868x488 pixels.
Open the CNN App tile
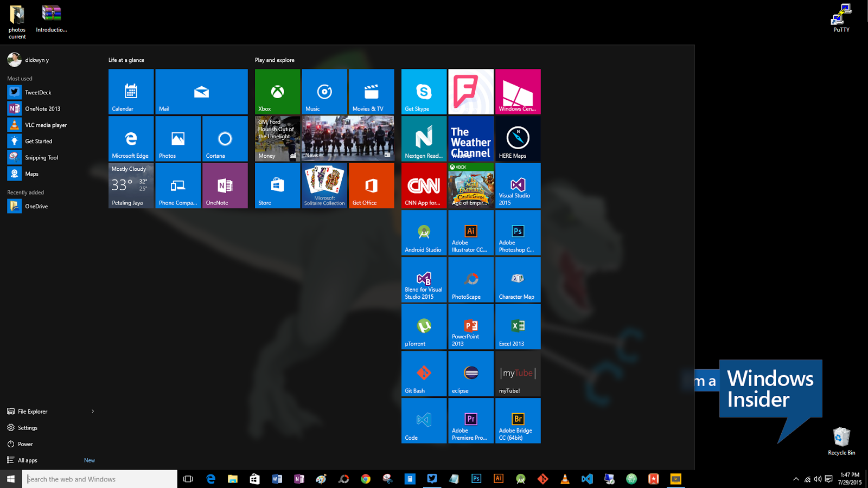pos(424,186)
